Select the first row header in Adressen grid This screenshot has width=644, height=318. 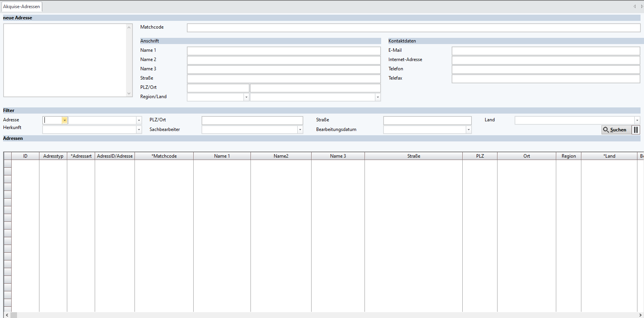pos(7,164)
